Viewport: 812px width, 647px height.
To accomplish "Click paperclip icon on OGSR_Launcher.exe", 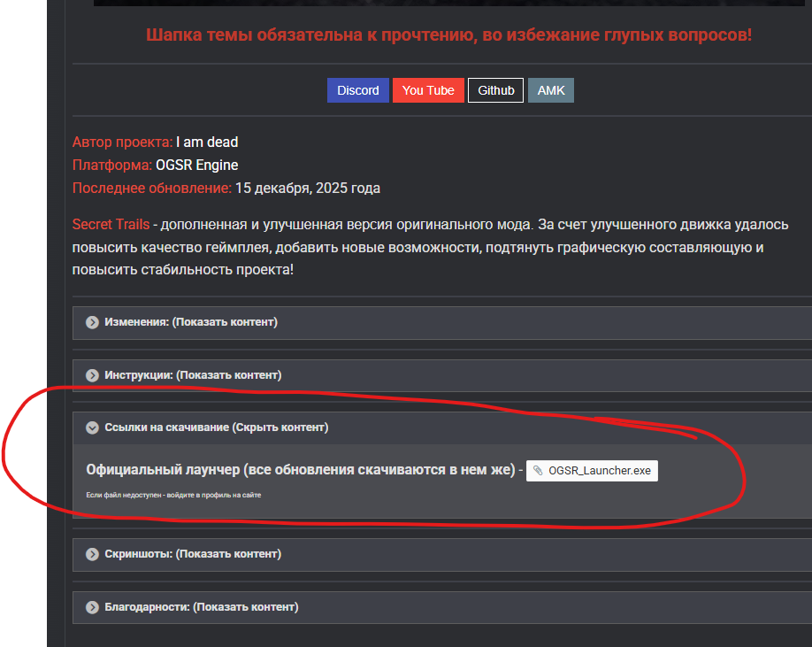I will coord(538,470).
